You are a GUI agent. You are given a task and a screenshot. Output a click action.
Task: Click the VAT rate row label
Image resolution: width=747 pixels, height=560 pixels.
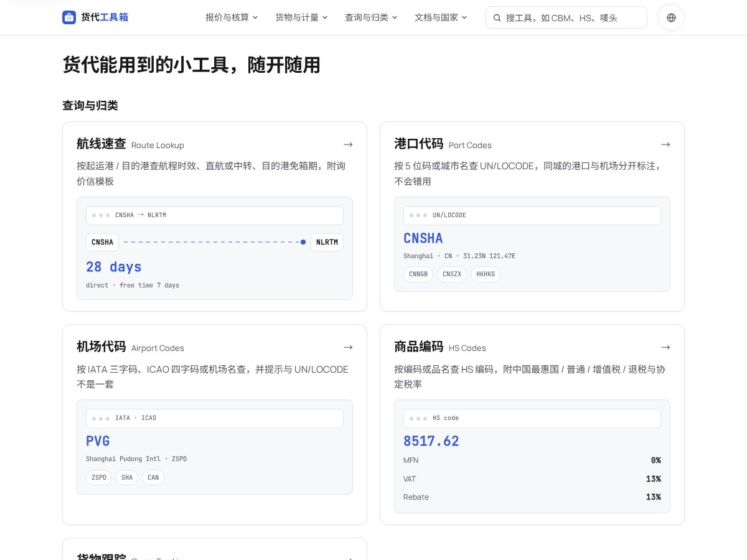tap(410, 479)
